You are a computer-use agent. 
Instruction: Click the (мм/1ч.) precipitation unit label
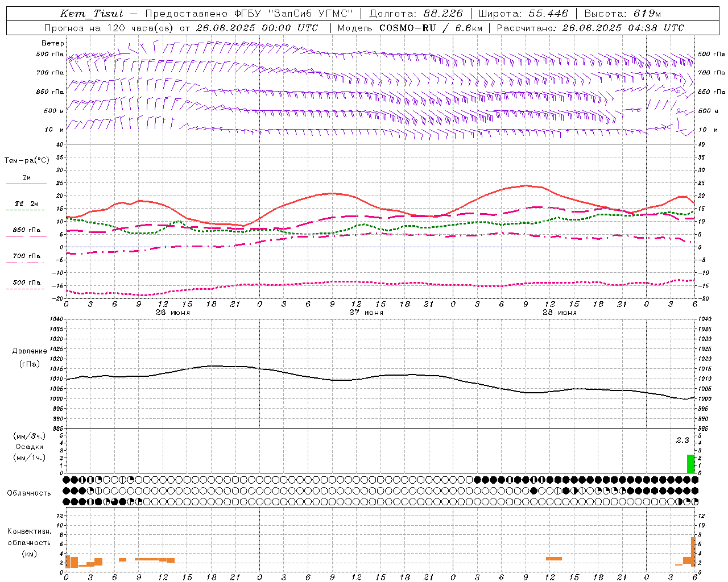click(x=30, y=458)
